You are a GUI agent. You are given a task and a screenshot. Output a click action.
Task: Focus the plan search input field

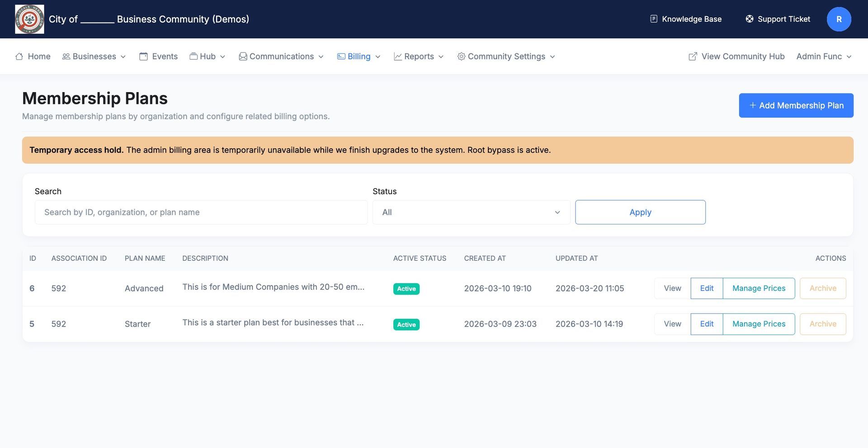point(201,212)
